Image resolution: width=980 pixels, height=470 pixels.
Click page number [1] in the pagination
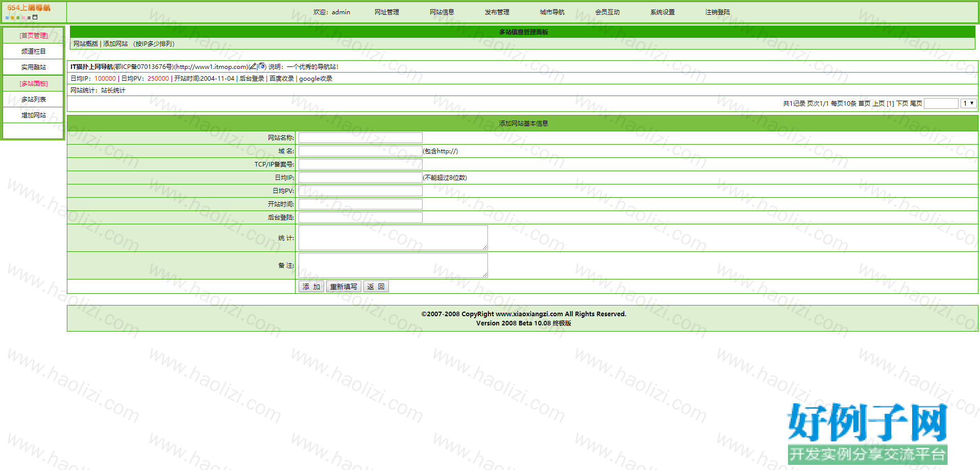[x=890, y=104]
